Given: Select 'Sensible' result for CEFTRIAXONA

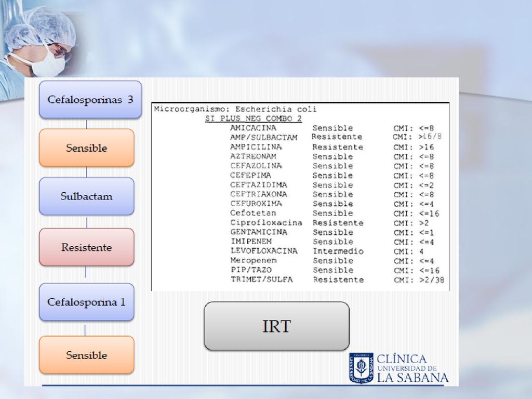Looking at the screenshot, I should coord(332,194).
